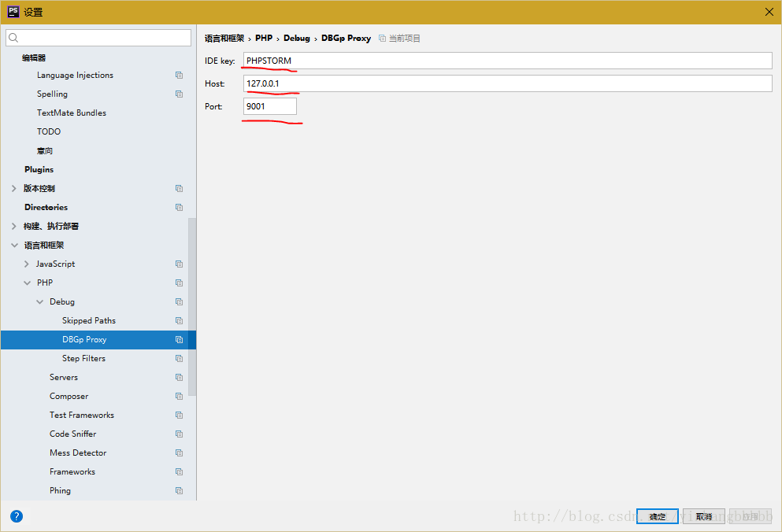Click Debug in the breadcrumb path
The image size is (782, 532).
pos(297,39)
